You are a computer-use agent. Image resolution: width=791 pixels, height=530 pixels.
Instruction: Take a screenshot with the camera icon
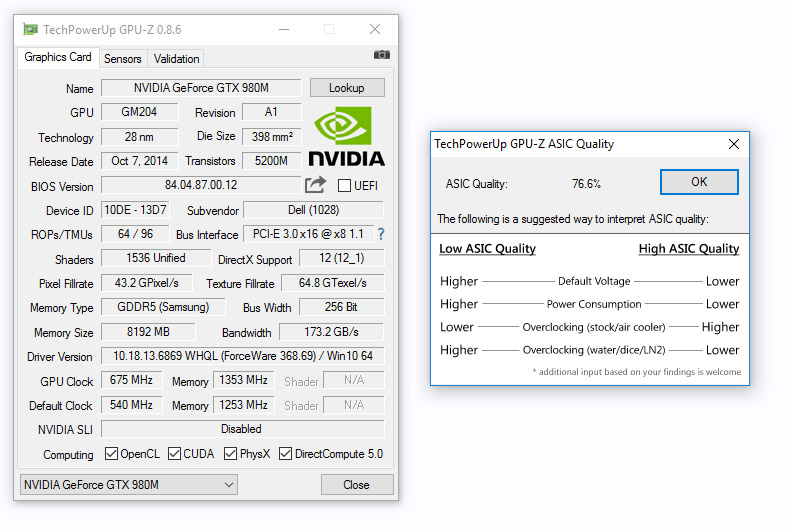coord(381,54)
